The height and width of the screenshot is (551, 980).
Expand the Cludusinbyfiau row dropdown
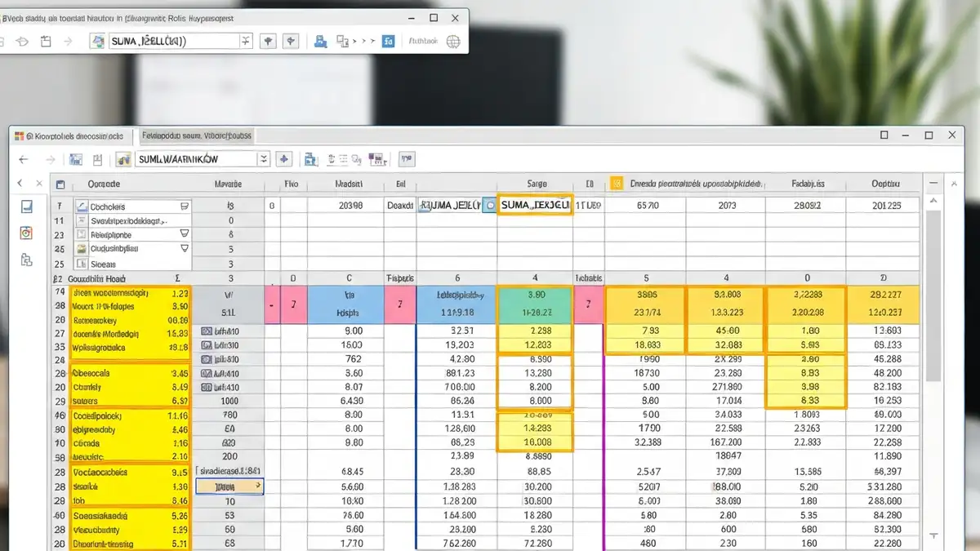pos(184,248)
